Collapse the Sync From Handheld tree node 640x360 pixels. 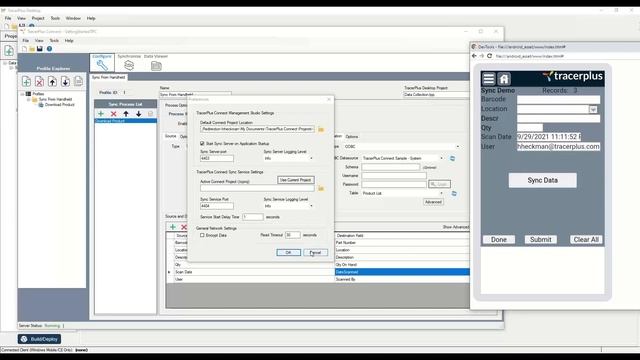point(29,100)
